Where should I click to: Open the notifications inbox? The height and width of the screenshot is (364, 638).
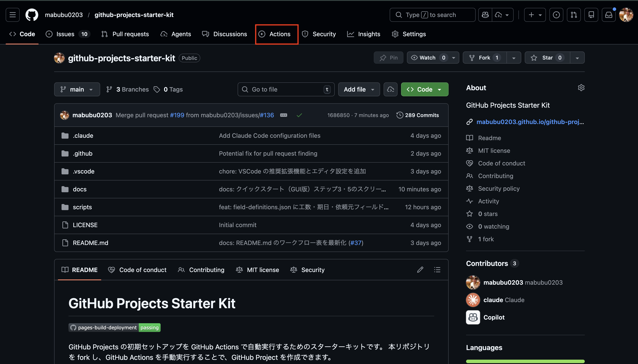coord(609,15)
